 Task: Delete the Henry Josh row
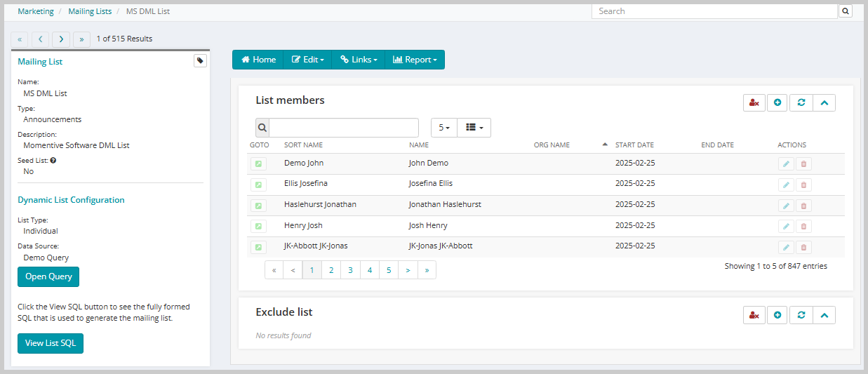tap(803, 227)
